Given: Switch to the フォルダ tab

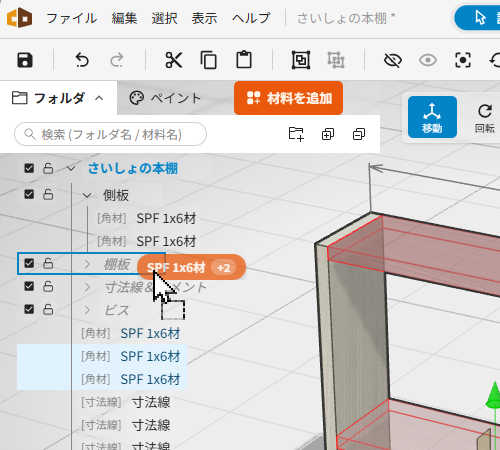Looking at the screenshot, I should pyautogui.click(x=58, y=98).
